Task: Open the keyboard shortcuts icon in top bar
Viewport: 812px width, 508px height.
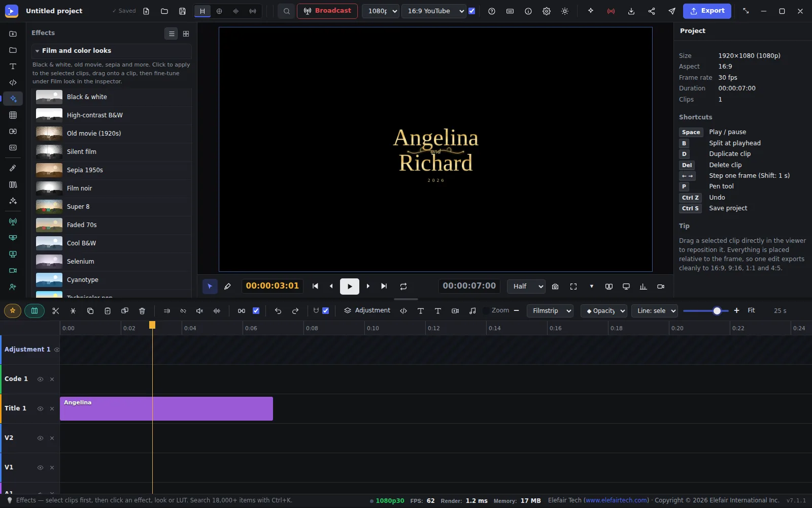Action: point(510,11)
